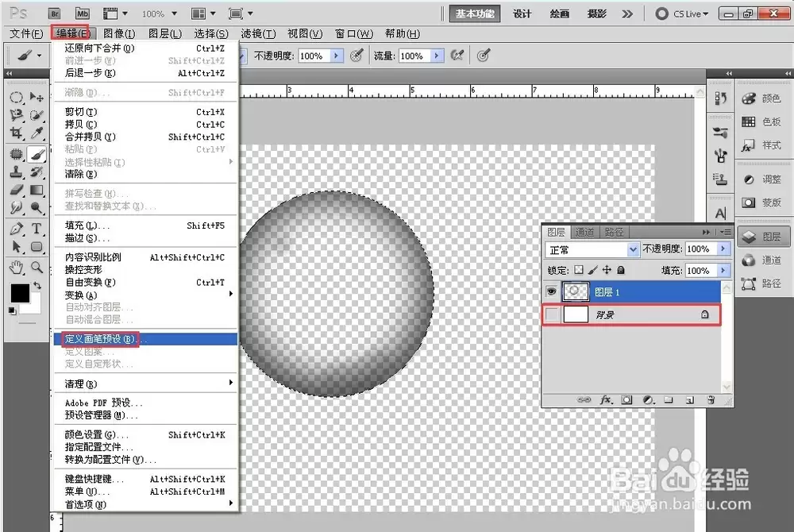Select the Quick Selection tool
Screen dimensions: 794x532
[37, 115]
